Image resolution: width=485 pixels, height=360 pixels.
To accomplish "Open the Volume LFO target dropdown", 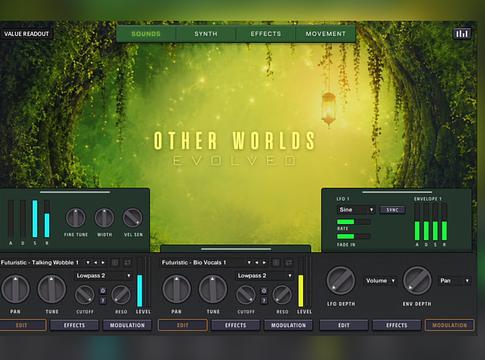I will point(380,281).
